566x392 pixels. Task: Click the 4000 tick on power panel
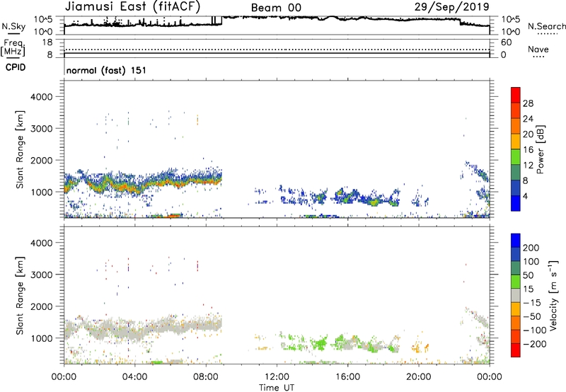coord(41,97)
